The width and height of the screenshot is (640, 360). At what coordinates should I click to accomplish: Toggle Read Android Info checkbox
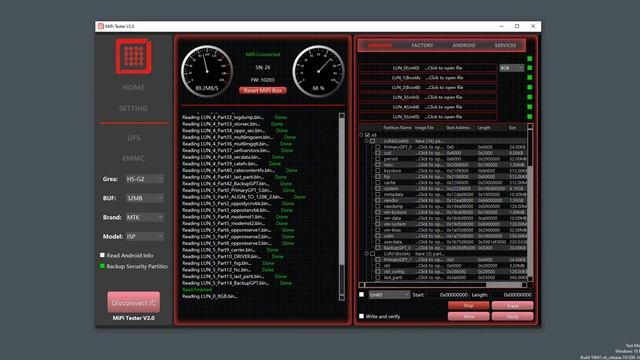coord(102,255)
